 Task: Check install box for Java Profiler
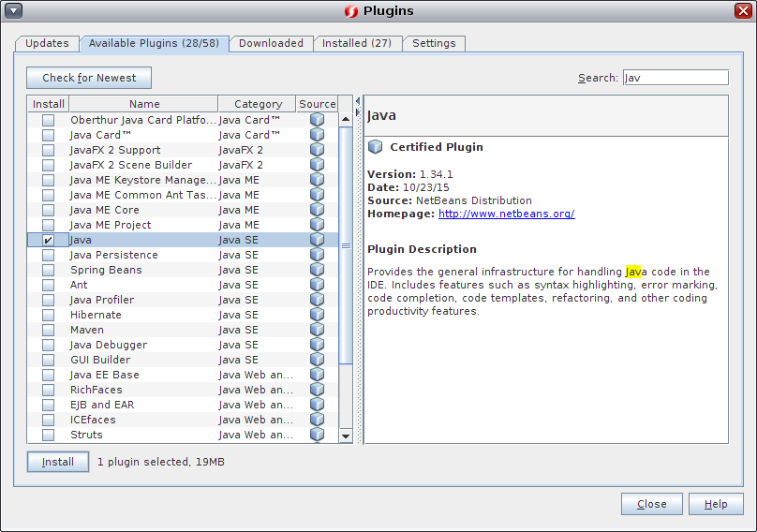point(48,300)
